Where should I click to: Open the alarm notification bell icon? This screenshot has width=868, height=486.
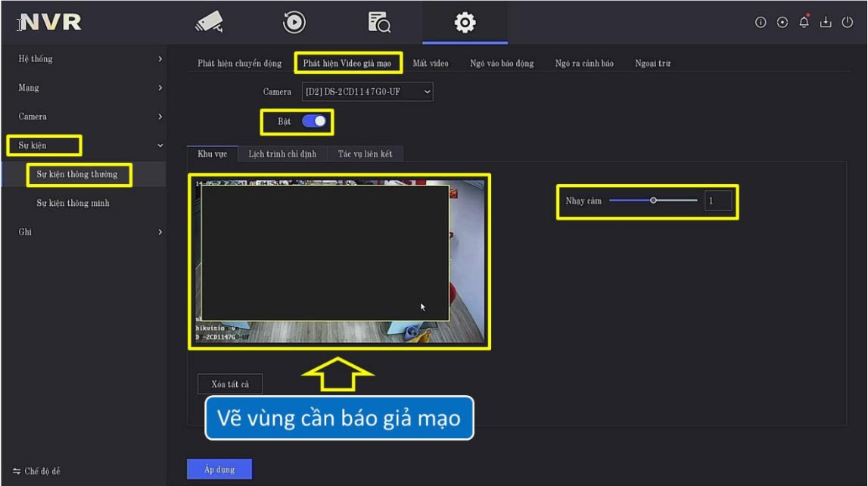pyautogui.click(x=804, y=23)
